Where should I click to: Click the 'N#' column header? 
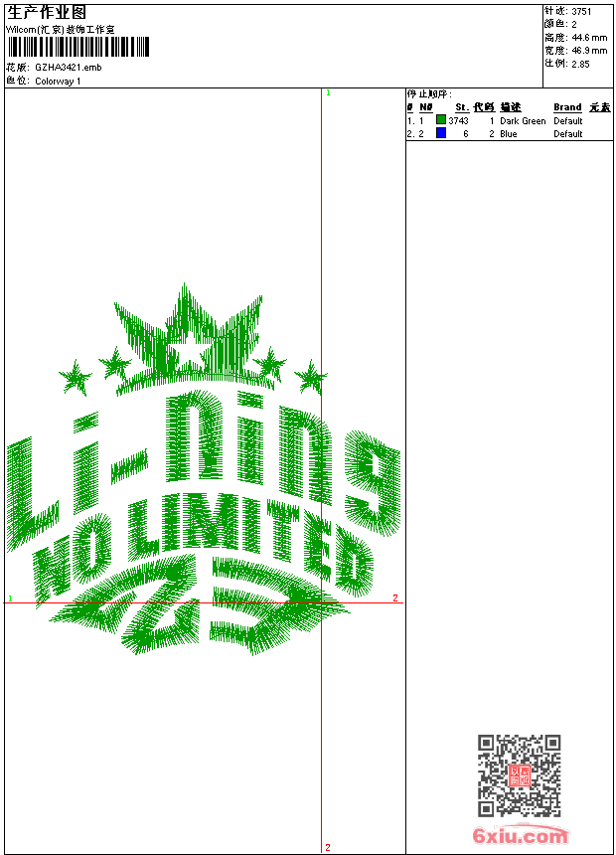426,107
